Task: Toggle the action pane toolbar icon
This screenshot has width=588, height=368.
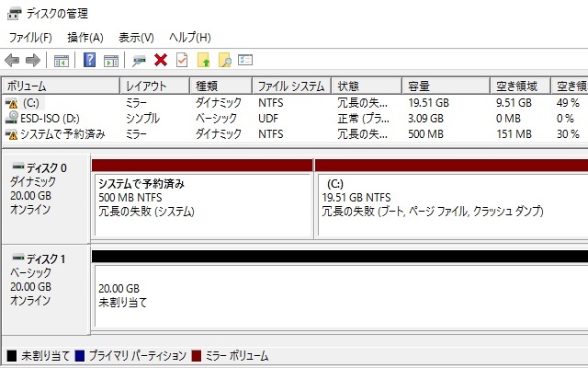Action: (x=111, y=61)
